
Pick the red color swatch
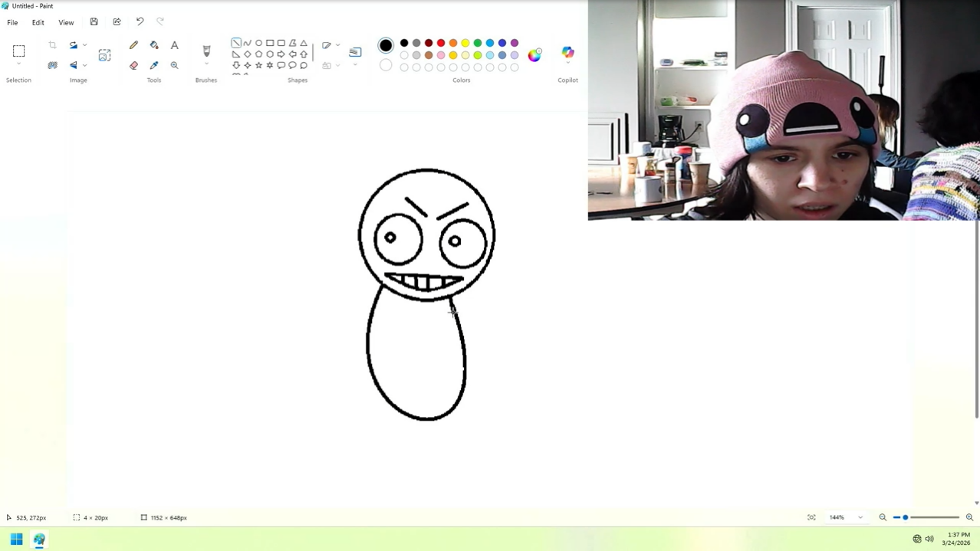[441, 43]
